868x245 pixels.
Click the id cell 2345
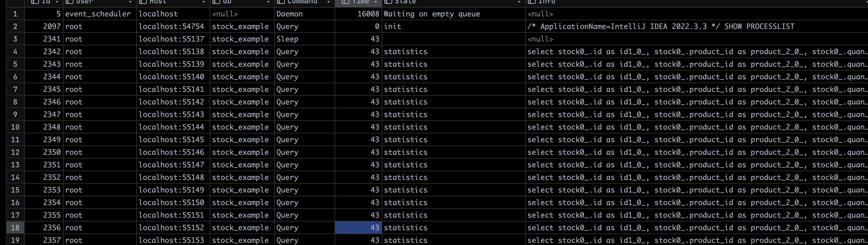pos(44,89)
